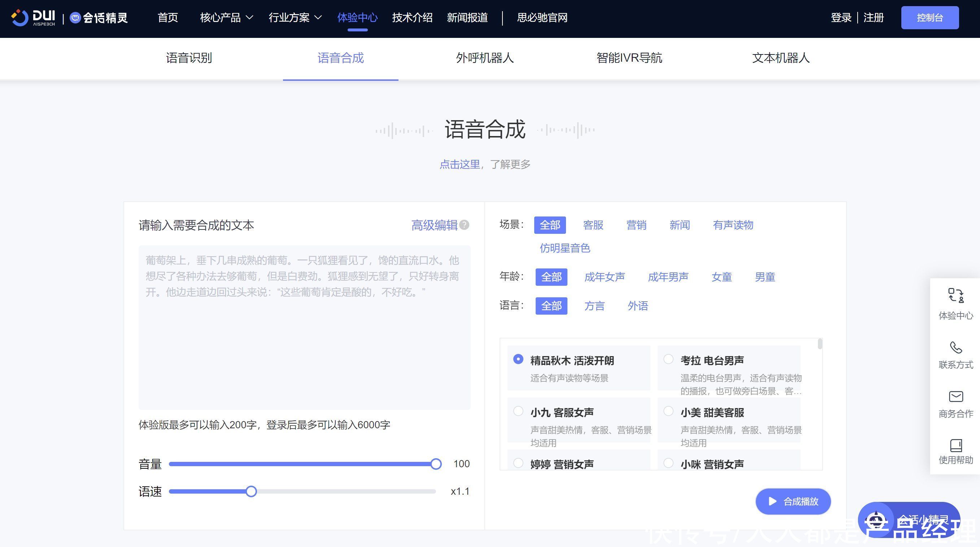Click 登录 to log in

pyautogui.click(x=841, y=17)
